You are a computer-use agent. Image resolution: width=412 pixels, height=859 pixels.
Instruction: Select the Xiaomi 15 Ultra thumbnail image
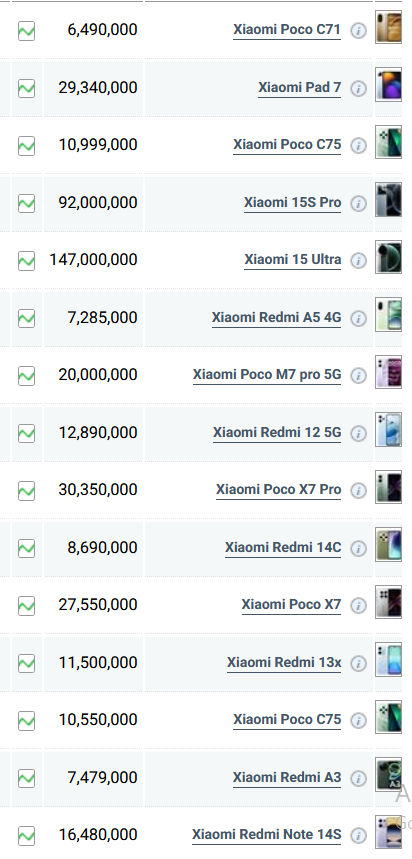[x=388, y=257]
